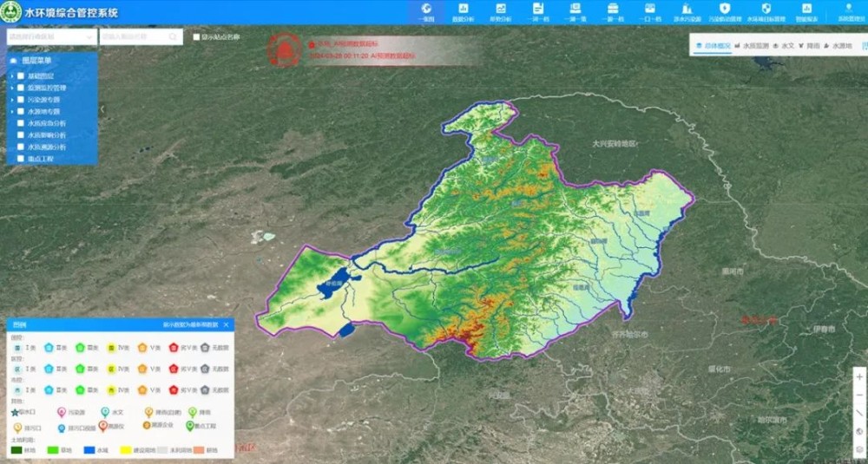Screen dimensions: 868x464
Task: Click the blue 水域 color swatch in legend
Action: click(x=89, y=451)
